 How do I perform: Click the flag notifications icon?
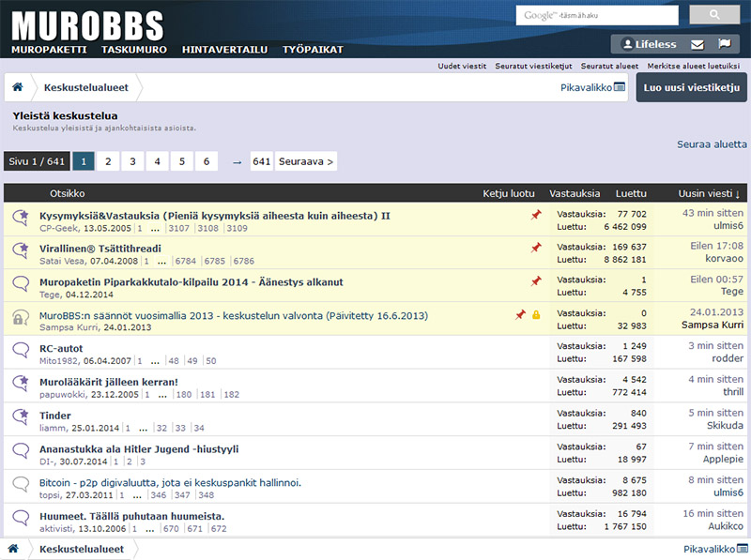point(724,44)
